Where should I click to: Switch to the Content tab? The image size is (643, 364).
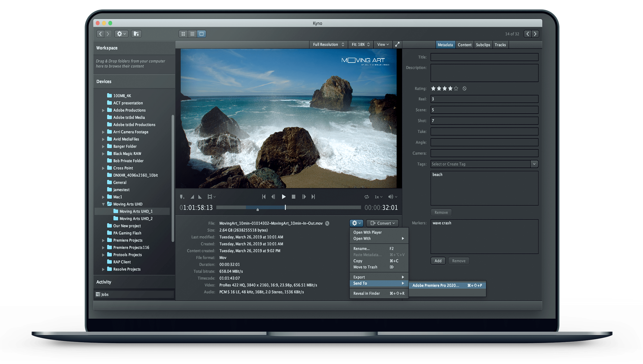click(465, 45)
